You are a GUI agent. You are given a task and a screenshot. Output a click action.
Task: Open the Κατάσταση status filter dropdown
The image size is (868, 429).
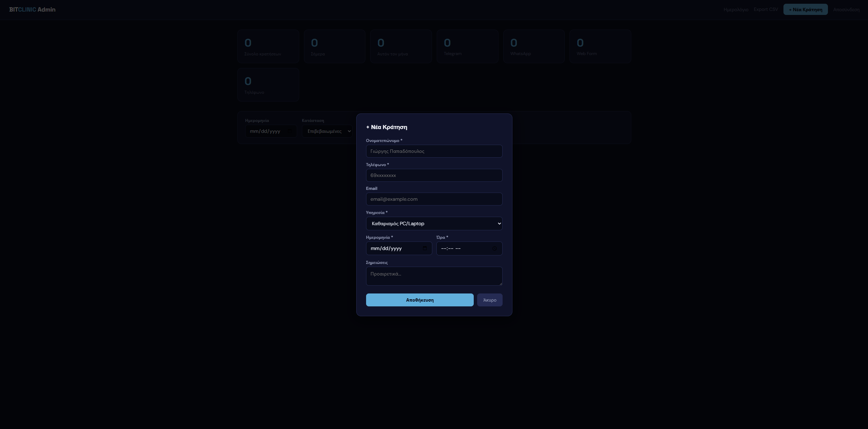327,131
